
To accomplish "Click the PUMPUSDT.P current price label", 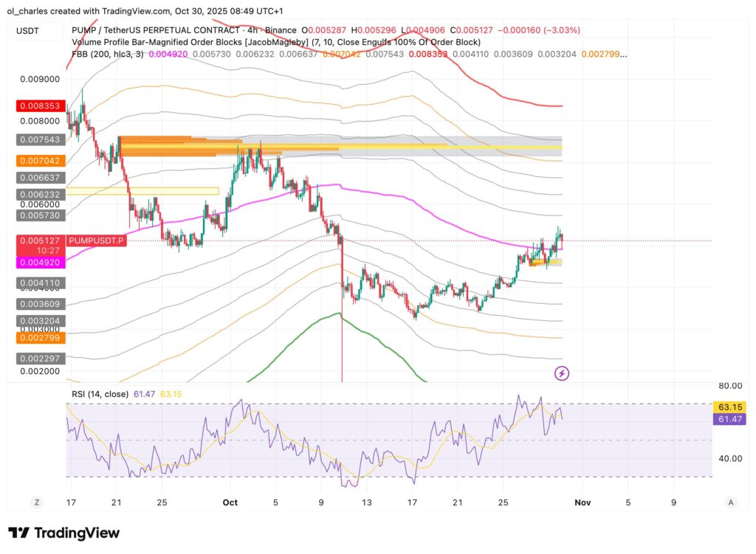I will (96, 240).
